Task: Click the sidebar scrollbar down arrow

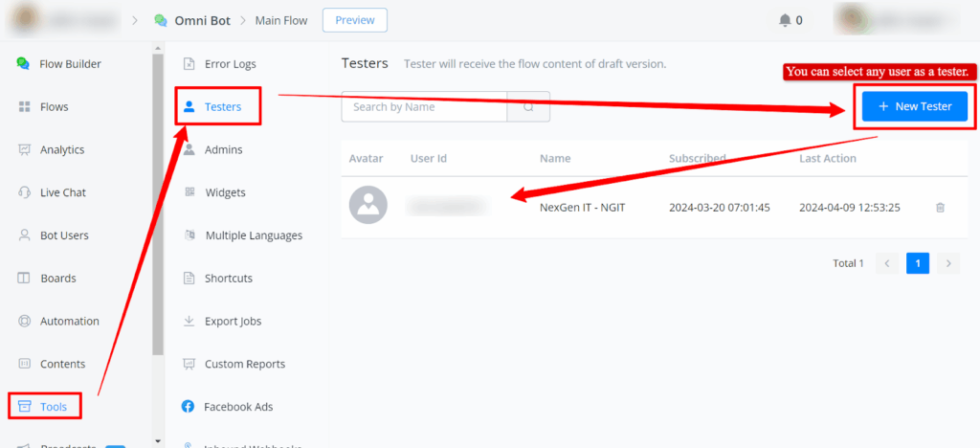Action: (158, 441)
